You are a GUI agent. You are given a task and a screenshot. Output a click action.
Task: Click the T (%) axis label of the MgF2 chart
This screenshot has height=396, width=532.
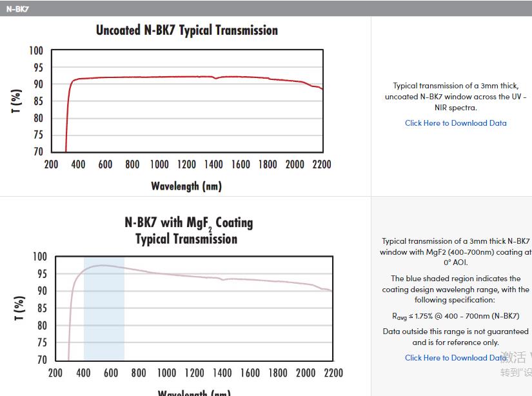(x=20, y=308)
